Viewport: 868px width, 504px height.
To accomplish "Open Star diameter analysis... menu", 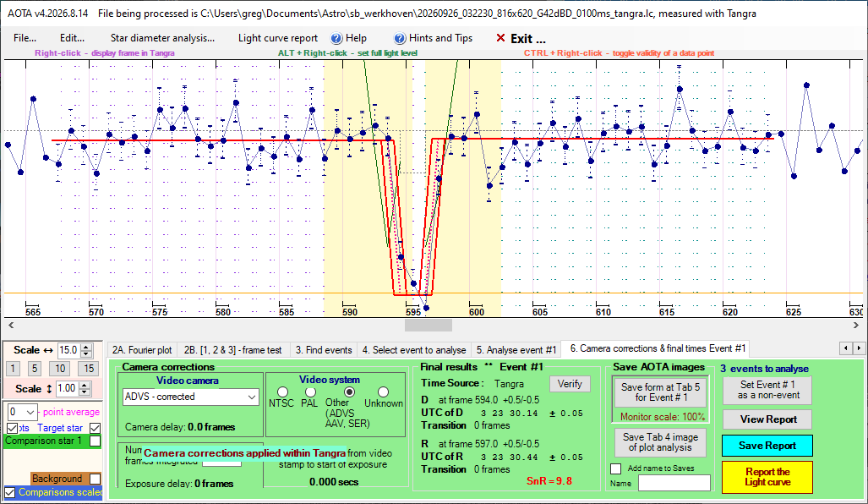I will coord(162,38).
